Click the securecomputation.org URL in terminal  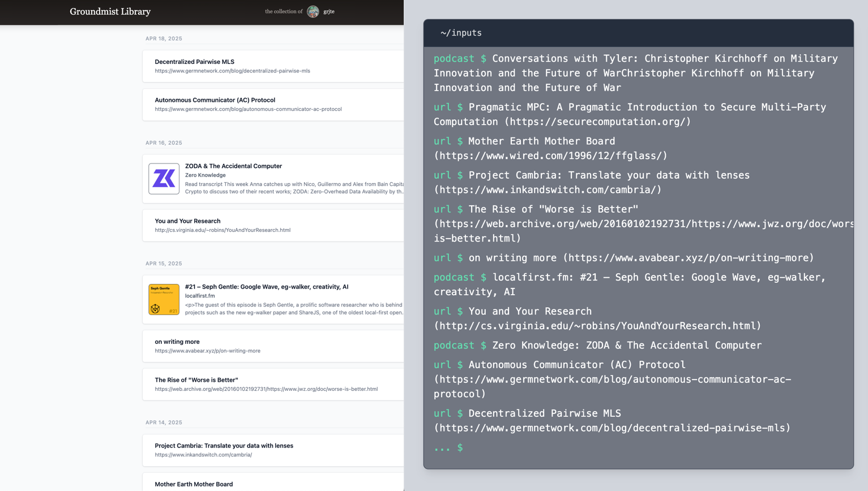(x=597, y=122)
